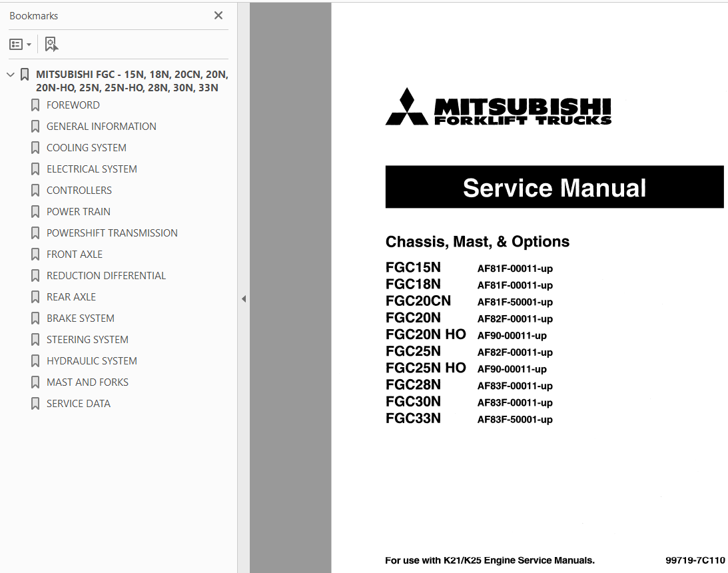Click the Service Manual title banner

554,187
